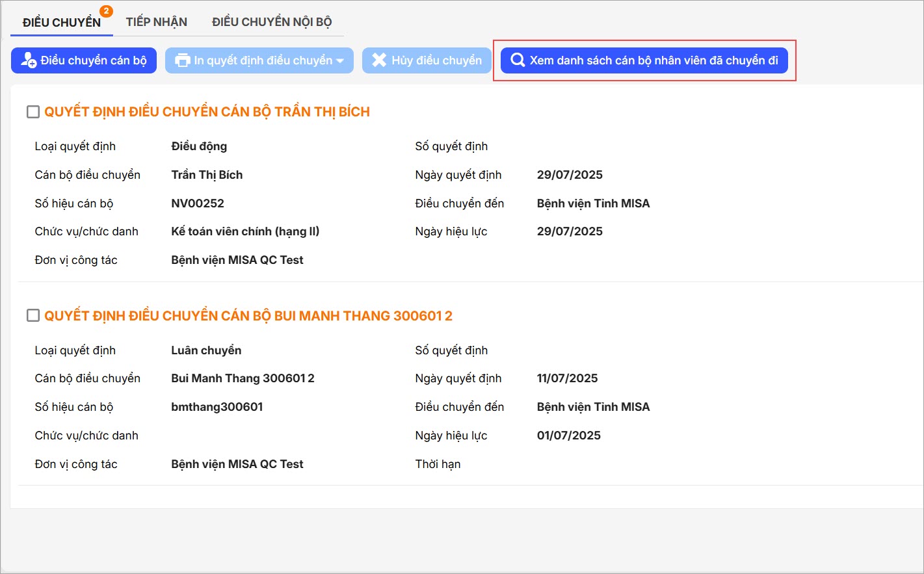Screen dimensions: 924x574
Task: Click the Hủy điều chuyển button
Action: point(427,60)
